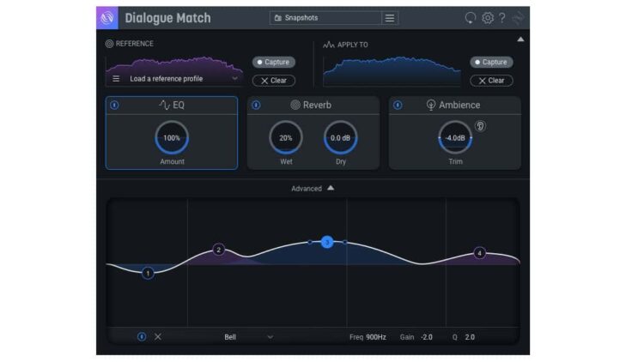Open the chat bubble feedback icon

(471, 18)
